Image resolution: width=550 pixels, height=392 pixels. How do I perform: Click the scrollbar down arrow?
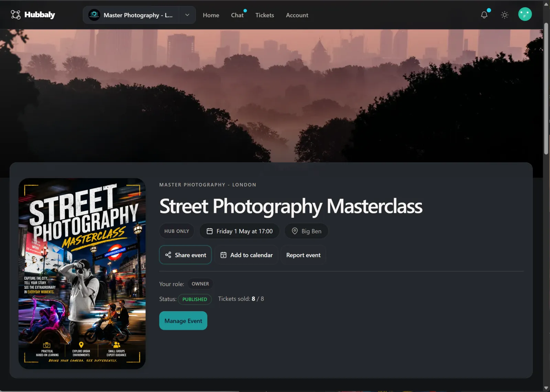546,388
